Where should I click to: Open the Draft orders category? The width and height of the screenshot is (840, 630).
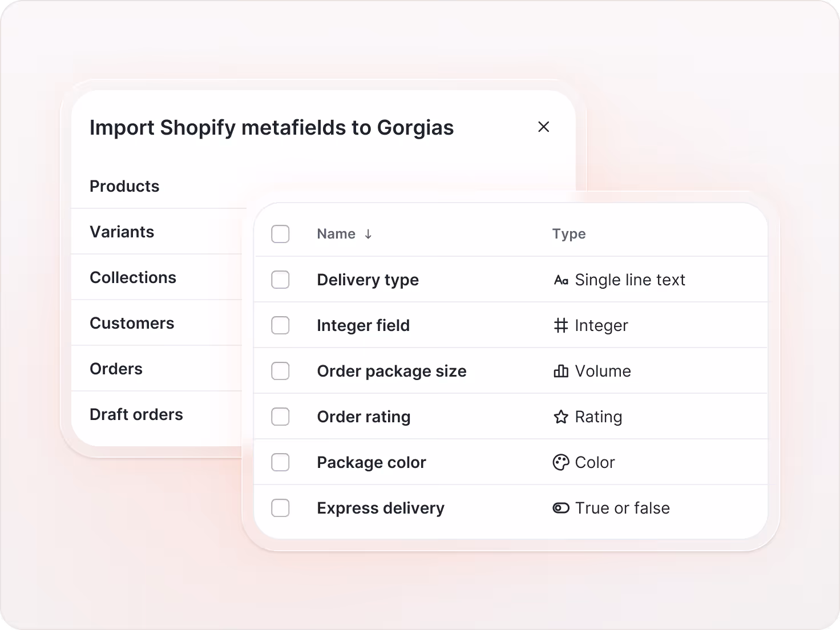point(136,414)
